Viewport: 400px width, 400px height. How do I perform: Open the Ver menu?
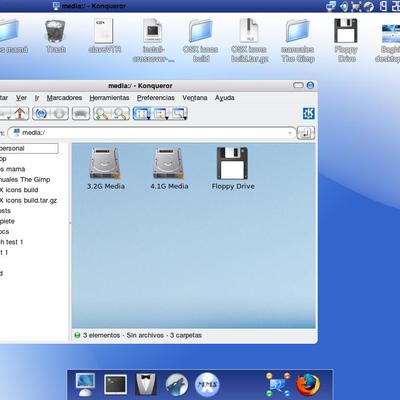click(x=21, y=98)
